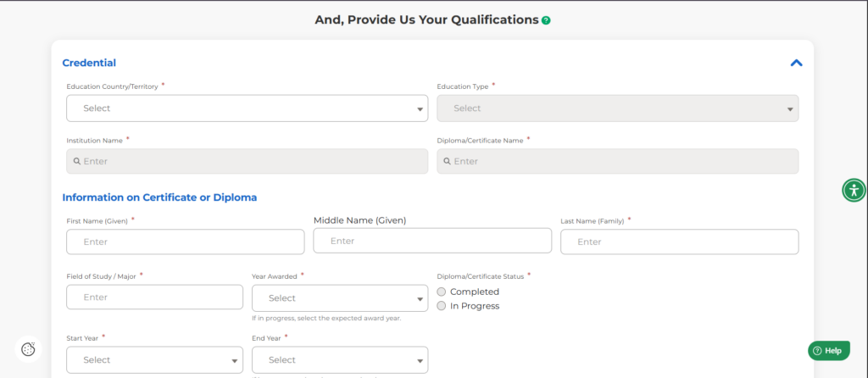Open the Start Year dropdown
The image size is (868, 378).
pos(154,360)
